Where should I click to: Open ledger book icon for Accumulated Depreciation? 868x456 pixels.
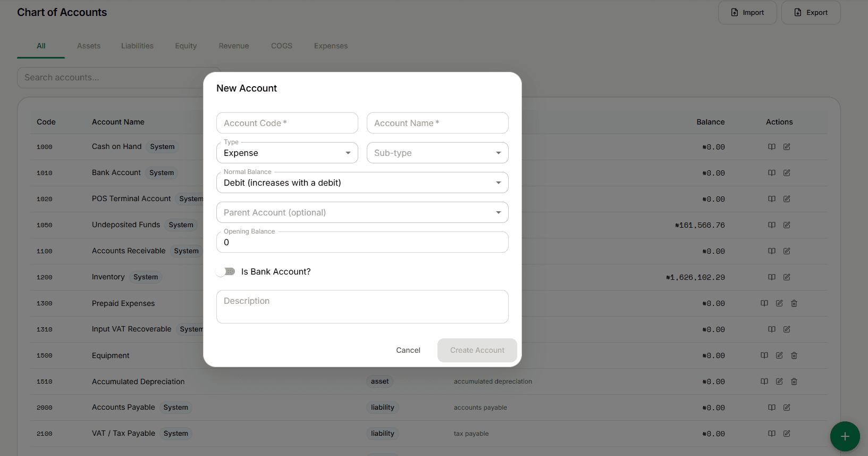coord(764,382)
